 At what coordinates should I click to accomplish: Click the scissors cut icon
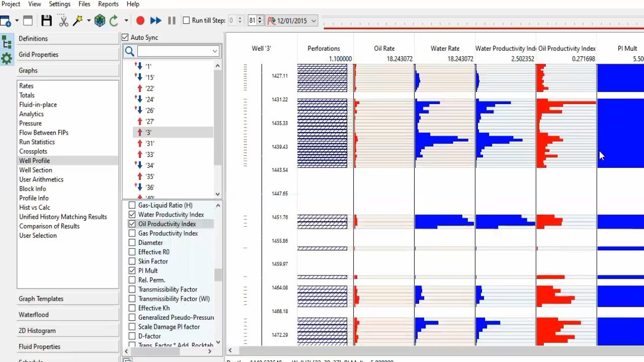point(63,21)
